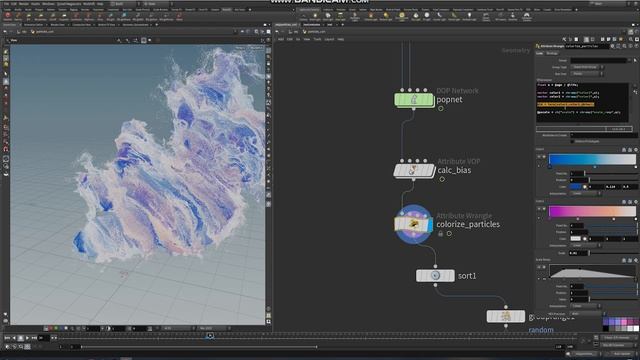
Task: Toggle the lock icon under colorize_particles label
Action: coord(440,233)
